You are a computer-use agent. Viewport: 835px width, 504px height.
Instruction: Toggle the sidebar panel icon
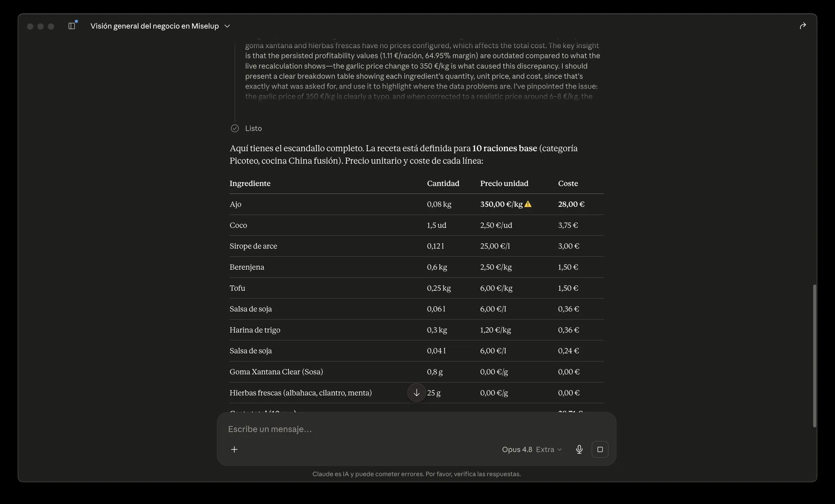72,26
